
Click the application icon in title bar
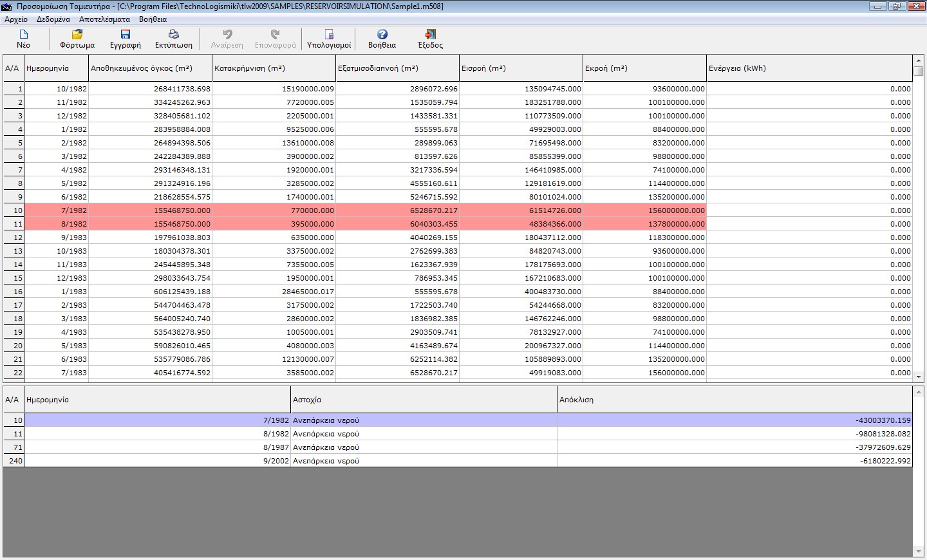click(x=7, y=6)
